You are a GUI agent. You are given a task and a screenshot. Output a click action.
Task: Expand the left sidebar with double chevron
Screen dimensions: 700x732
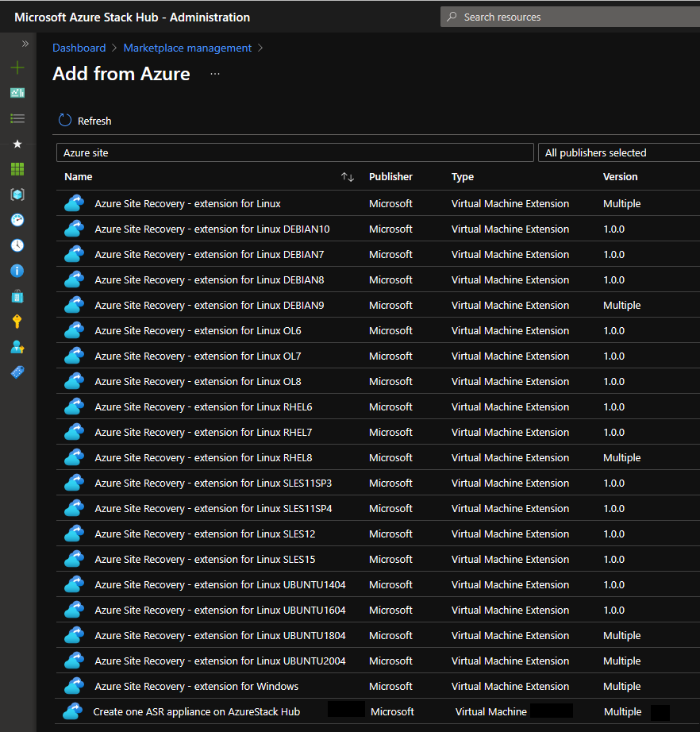pyautogui.click(x=25, y=44)
